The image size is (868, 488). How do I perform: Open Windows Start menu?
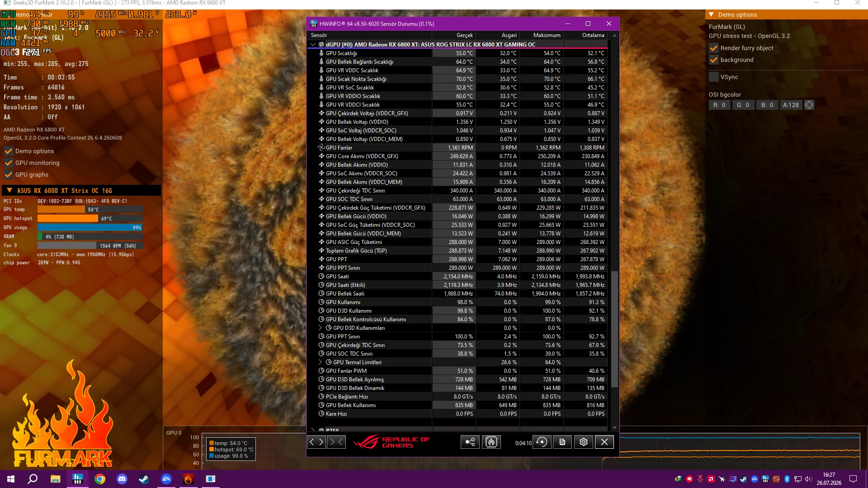[x=11, y=479]
